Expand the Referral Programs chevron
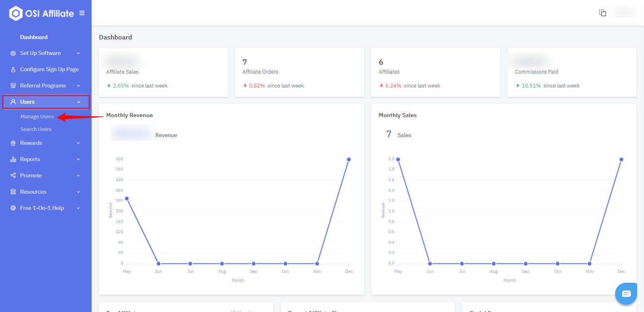Screen dimensions: 644x312 (79, 86)
